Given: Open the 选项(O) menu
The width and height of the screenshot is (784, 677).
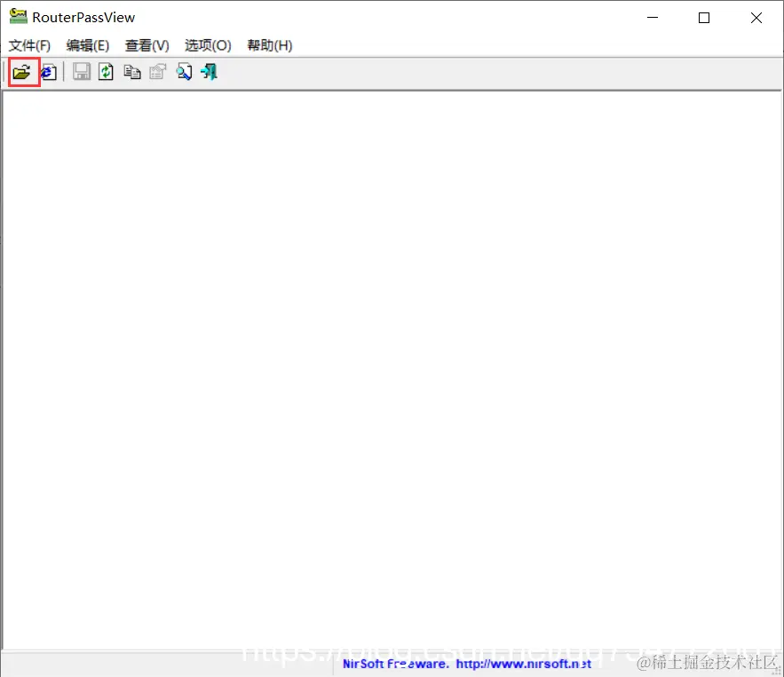Looking at the screenshot, I should click(206, 45).
